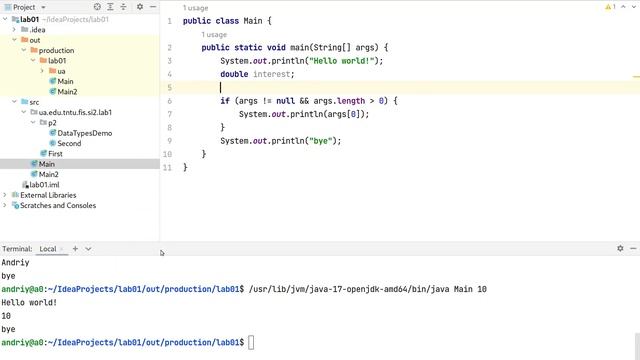Click 'interest' variable on line 4
The width and height of the screenshot is (640, 360).
point(271,74)
